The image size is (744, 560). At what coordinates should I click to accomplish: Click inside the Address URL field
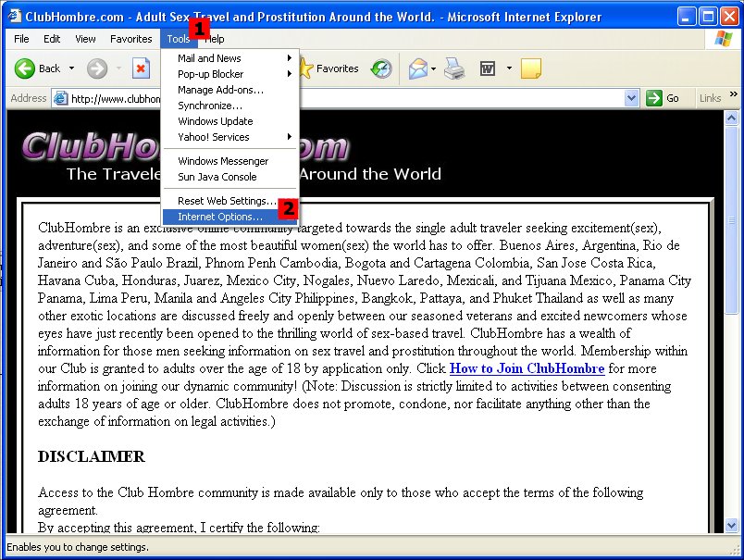pos(346,98)
